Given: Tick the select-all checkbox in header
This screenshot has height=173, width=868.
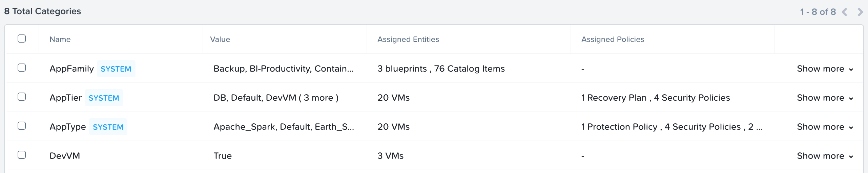Looking at the screenshot, I should tap(22, 39).
